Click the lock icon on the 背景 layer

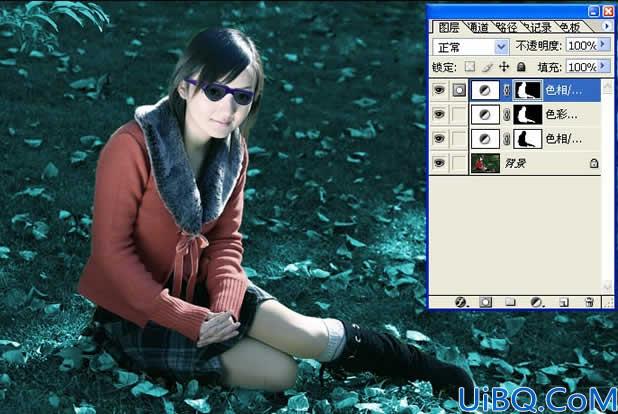pos(594,163)
